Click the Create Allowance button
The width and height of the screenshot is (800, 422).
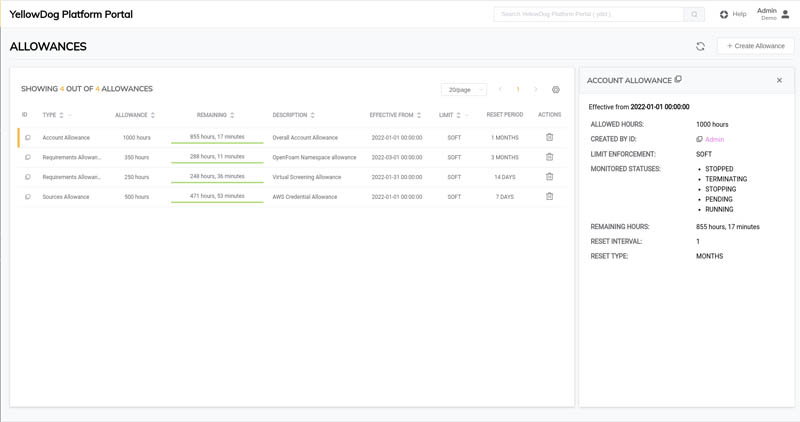click(x=755, y=46)
